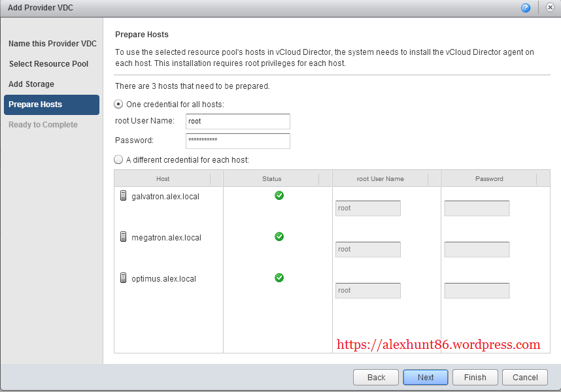Viewport: 561px width, 392px height.
Task: Click the Cancel button
Action: pos(525,378)
